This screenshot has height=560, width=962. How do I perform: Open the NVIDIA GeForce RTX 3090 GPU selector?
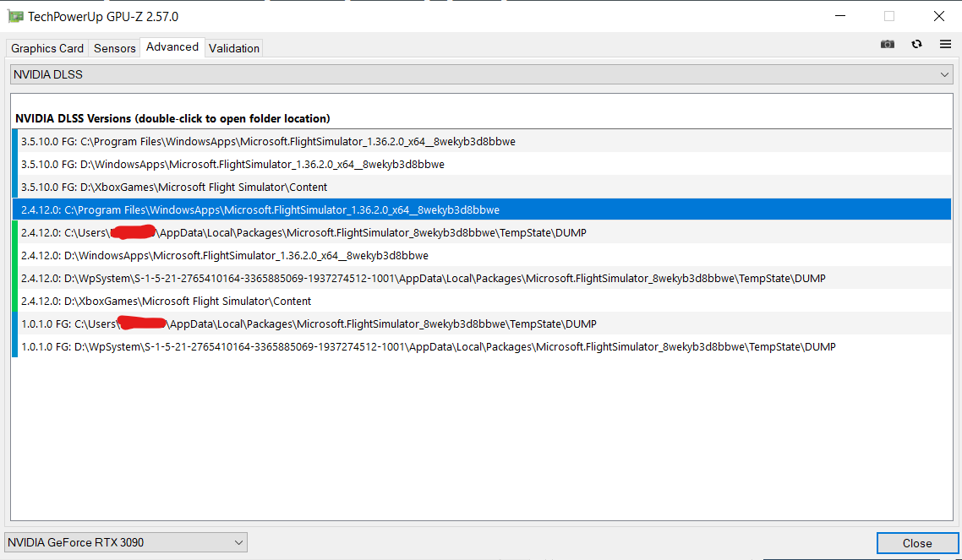pyautogui.click(x=126, y=542)
